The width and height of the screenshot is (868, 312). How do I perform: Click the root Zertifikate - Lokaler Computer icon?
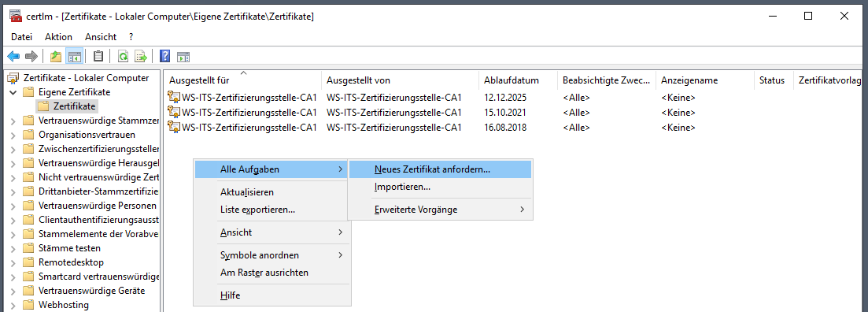click(x=14, y=77)
